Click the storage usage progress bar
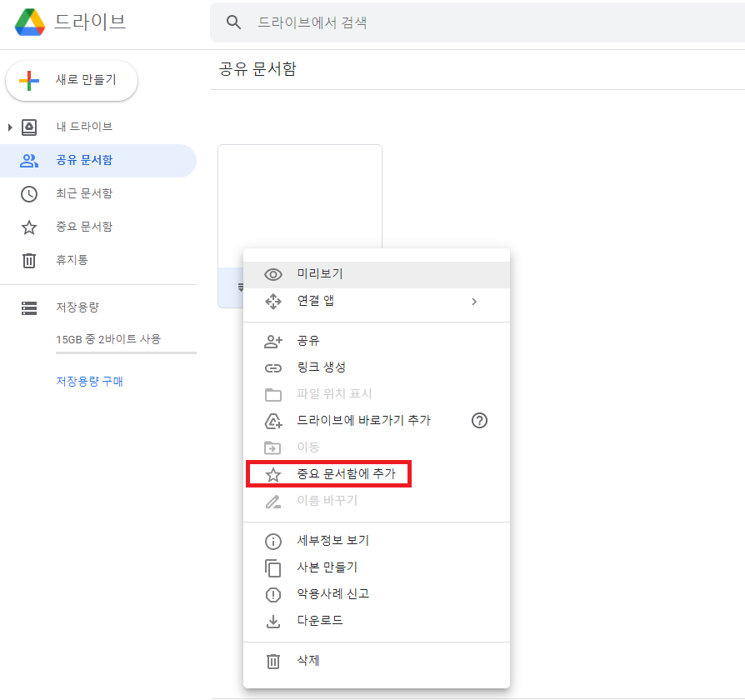The image size is (745, 700). tap(126, 353)
